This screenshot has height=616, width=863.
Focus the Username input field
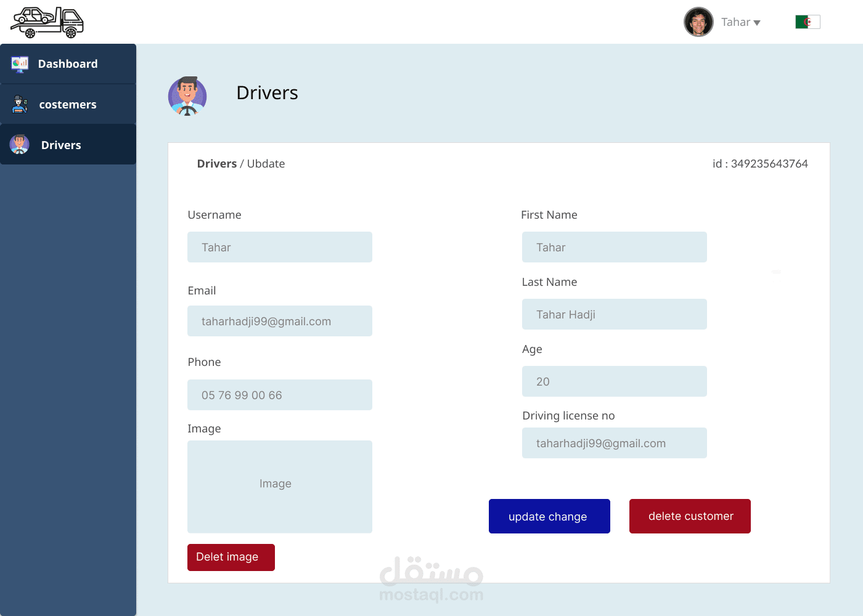[280, 247]
